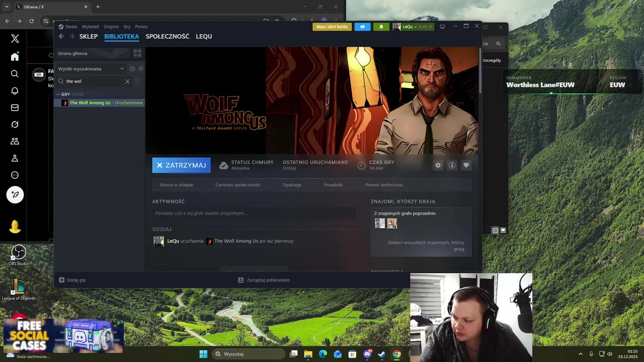Click Zarządzaj pobieraniem
The width and height of the screenshot is (644, 362).
pos(264,280)
